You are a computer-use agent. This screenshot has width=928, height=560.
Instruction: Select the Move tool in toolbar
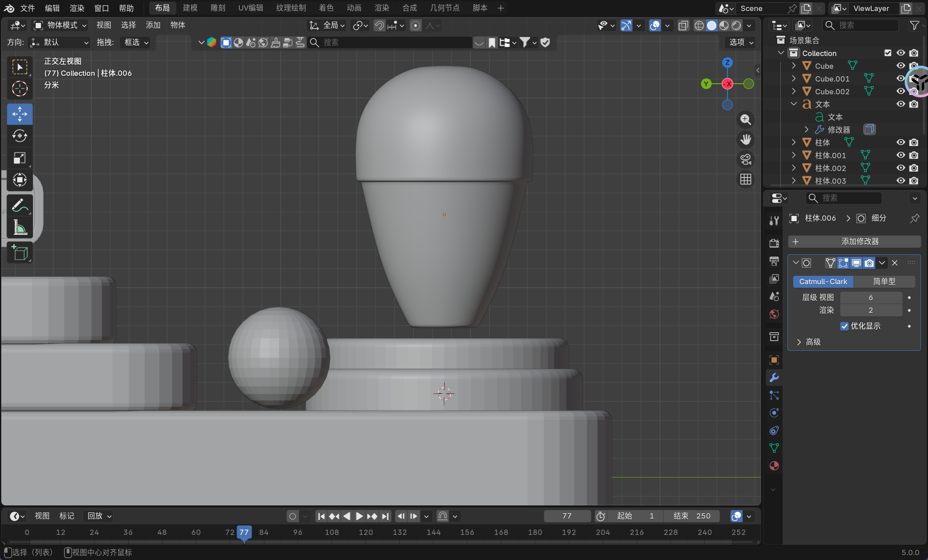click(19, 114)
